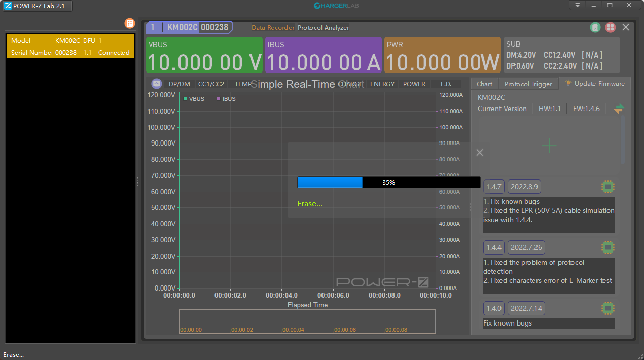Screen dimensions: 644x360
Task: Click the green report icon near panel corner
Action: (595, 27)
